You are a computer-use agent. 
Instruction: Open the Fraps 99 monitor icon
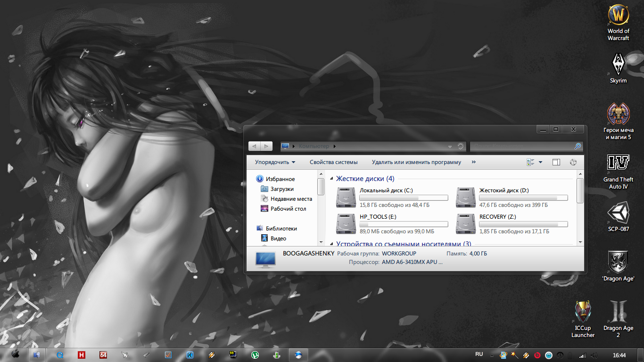(233, 355)
